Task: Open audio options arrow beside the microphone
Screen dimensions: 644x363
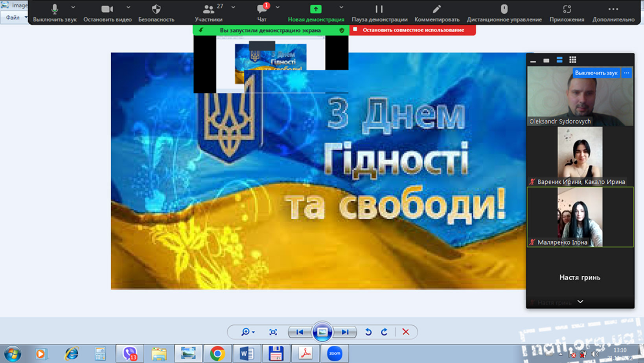Action: coord(73,7)
